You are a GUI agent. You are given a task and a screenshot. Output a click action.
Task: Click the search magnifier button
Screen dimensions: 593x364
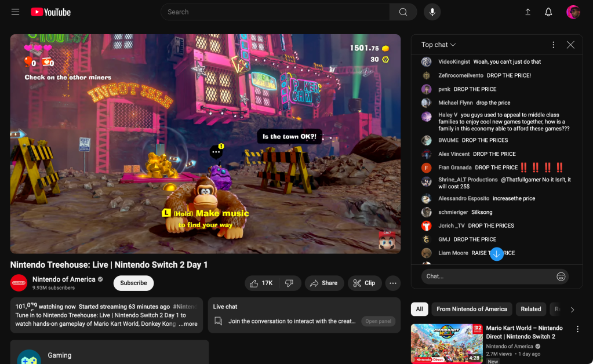(x=403, y=12)
